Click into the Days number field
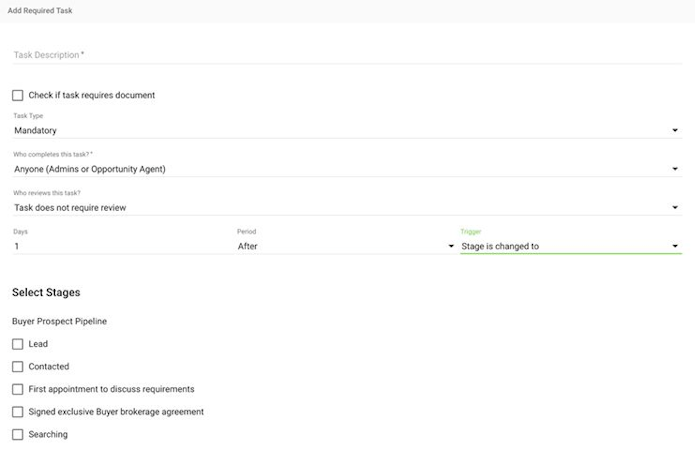This screenshot has height=450, width=695. pos(120,246)
